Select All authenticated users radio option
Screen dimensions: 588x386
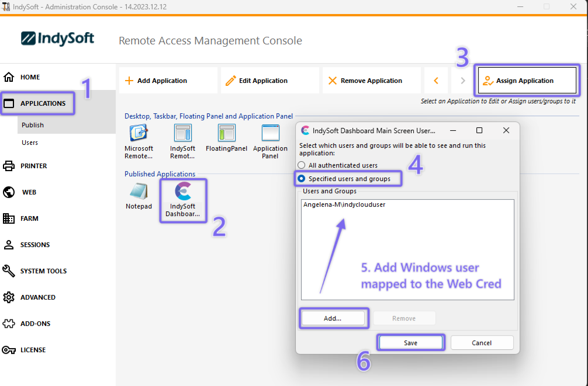tap(302, 165)
